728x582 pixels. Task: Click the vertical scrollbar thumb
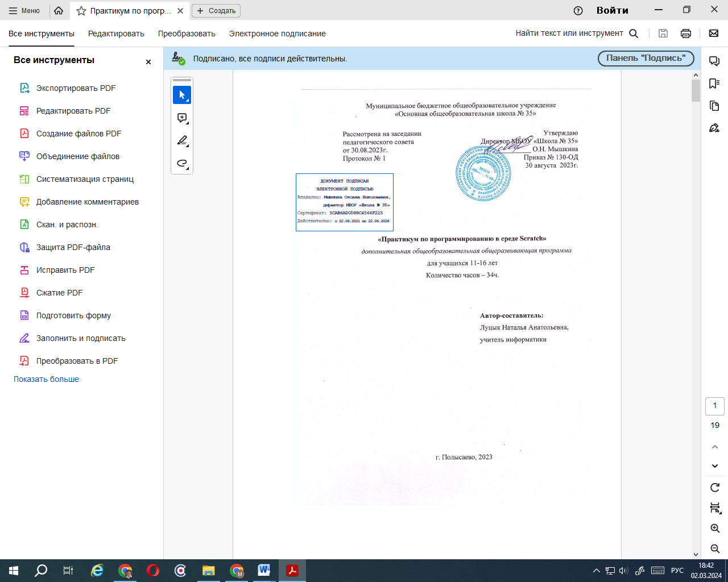coord(696,90)
